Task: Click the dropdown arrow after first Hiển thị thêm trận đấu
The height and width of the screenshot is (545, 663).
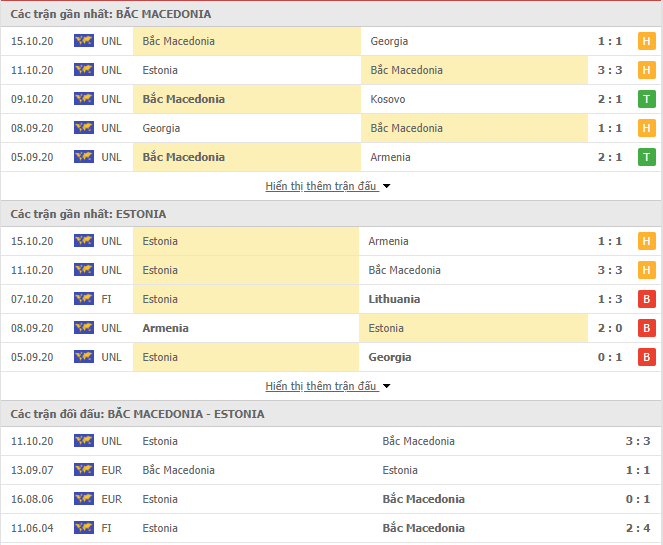Action: [x=386, y=186]
